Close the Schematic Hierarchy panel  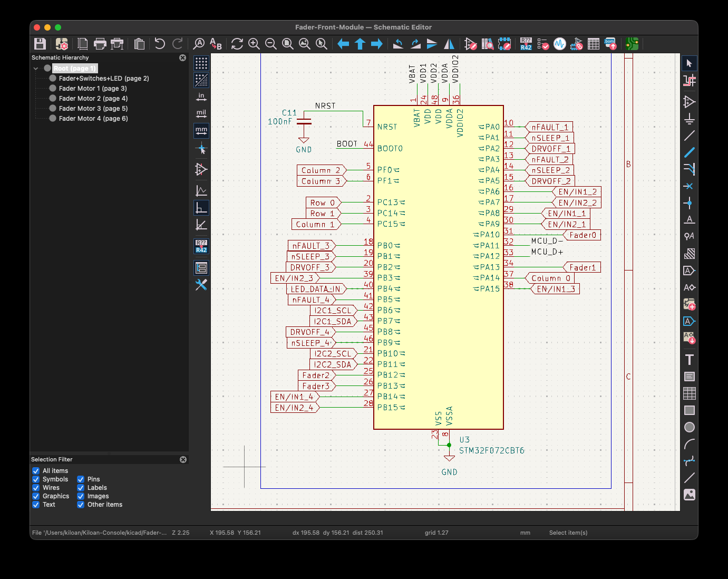pyautogui.click(x=182, y=57)
